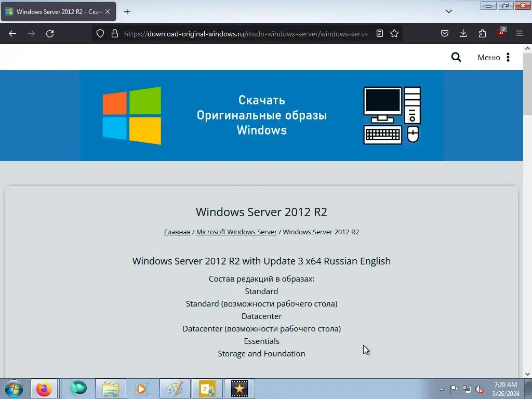Click the Essentials edition line
The height and width of the screenshot is (399, 532).
pyautogui.click(x=262, y=341)
